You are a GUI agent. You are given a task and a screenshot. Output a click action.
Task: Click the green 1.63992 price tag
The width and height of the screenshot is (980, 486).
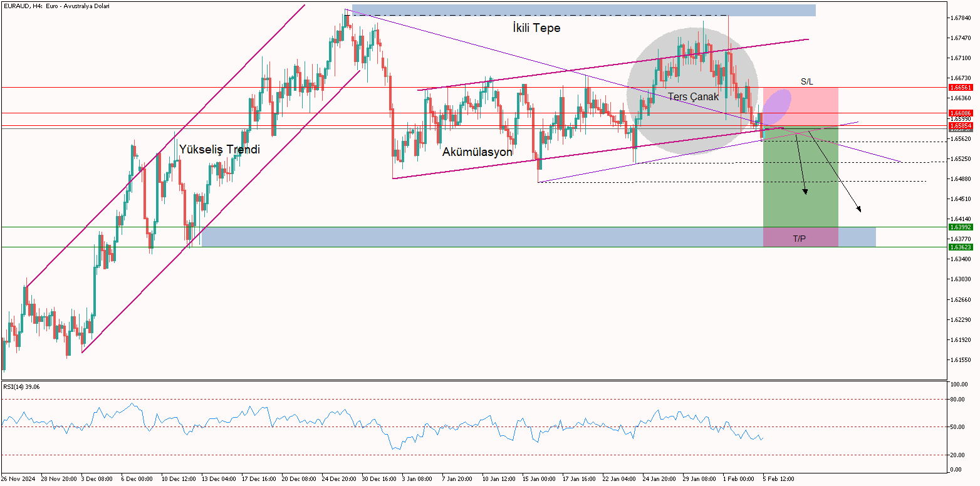pos(961,227)
